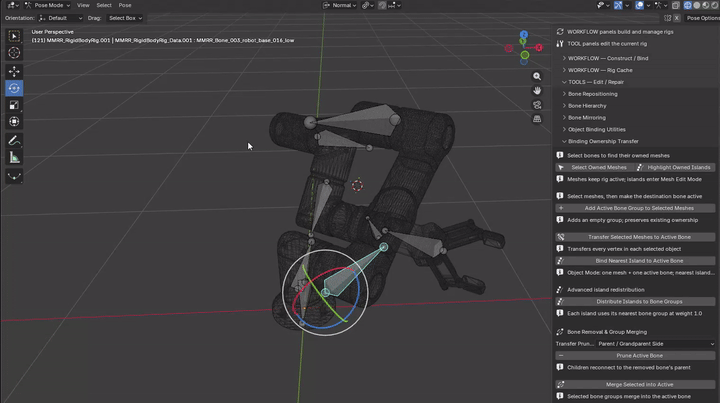Open the Pose Options popover
This screenshot has height=403, width=720.
tap(702, 18)
